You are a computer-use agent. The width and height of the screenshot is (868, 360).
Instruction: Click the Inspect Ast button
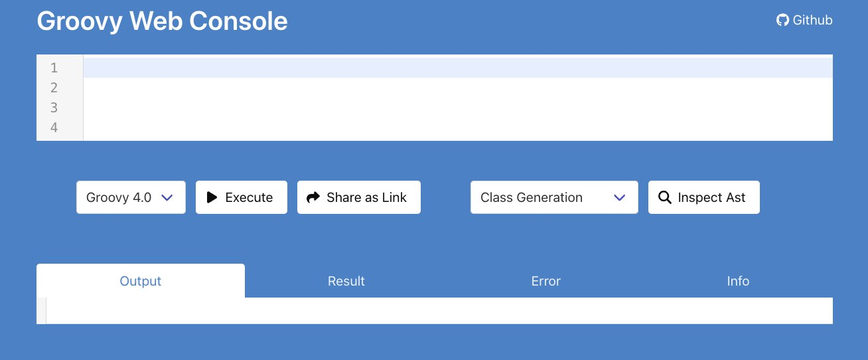coord(704,197)
